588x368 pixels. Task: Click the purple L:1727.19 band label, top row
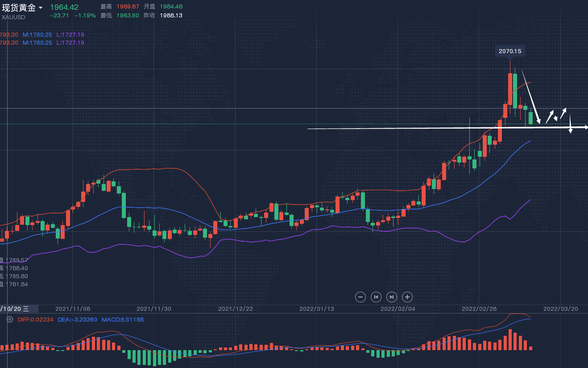point(70,34)
